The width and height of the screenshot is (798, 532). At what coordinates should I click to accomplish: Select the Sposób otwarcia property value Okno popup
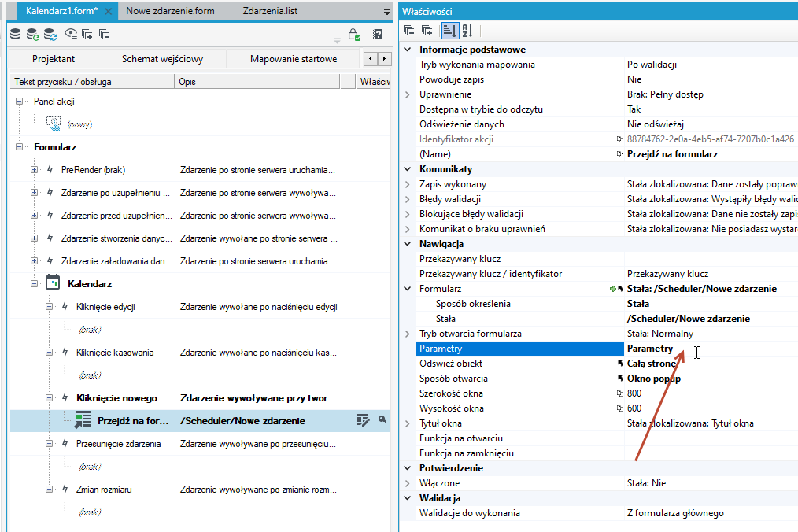pyautogui.click(x=654, y=379)
